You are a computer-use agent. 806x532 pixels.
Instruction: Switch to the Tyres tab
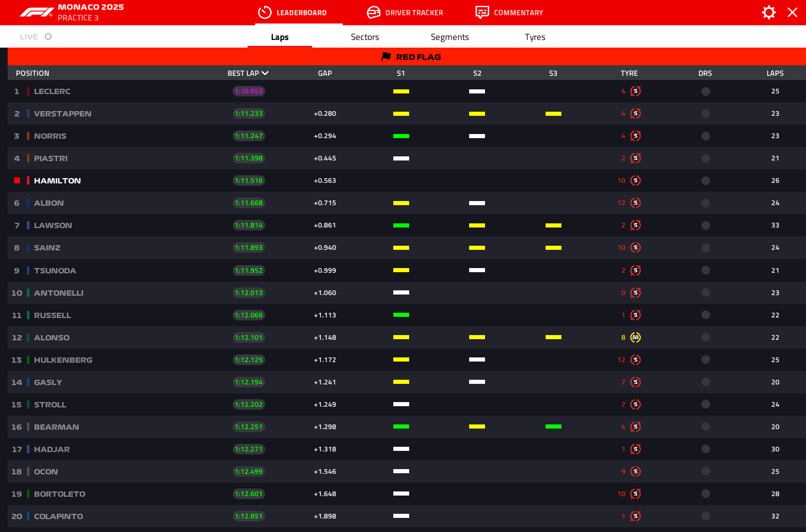pos(535,37)
